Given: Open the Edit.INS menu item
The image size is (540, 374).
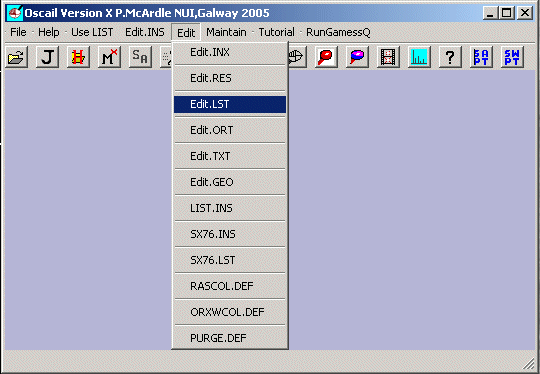Looking at the screenshot, I should 145,32.
